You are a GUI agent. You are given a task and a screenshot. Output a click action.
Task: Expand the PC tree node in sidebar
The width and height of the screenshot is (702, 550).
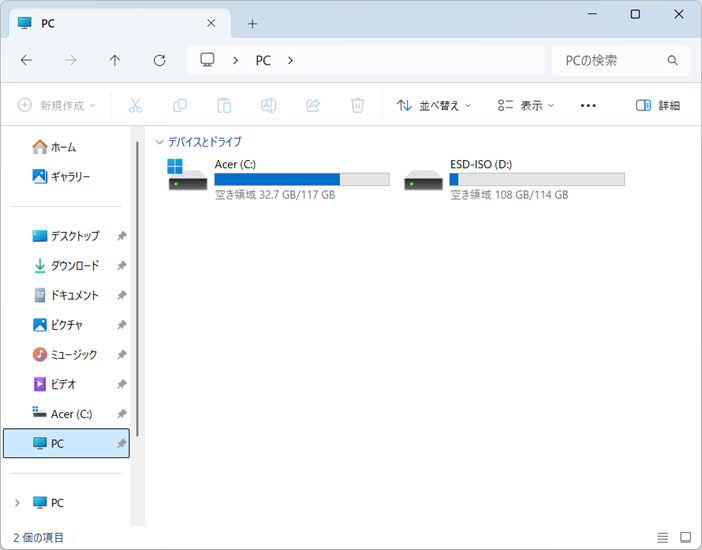[17, 503]
